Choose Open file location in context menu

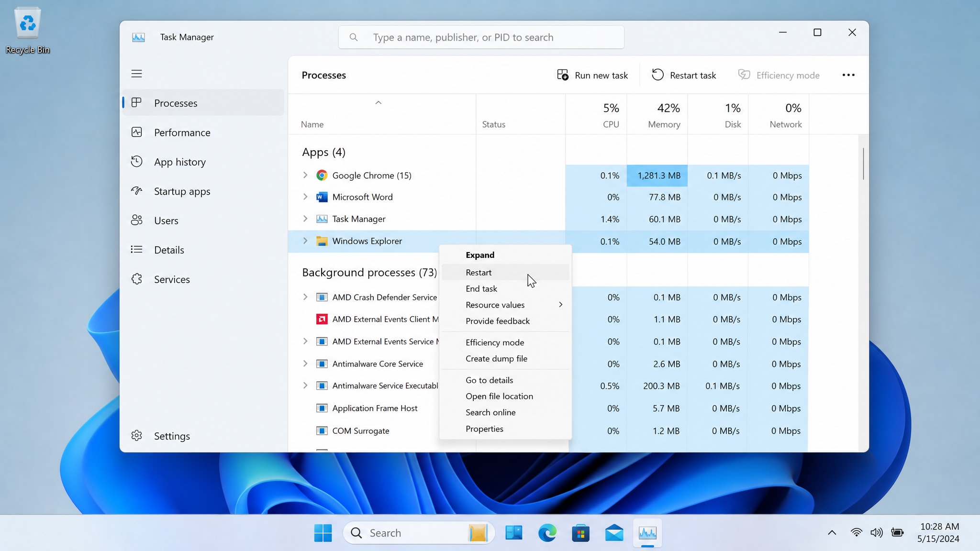point(505,396)
